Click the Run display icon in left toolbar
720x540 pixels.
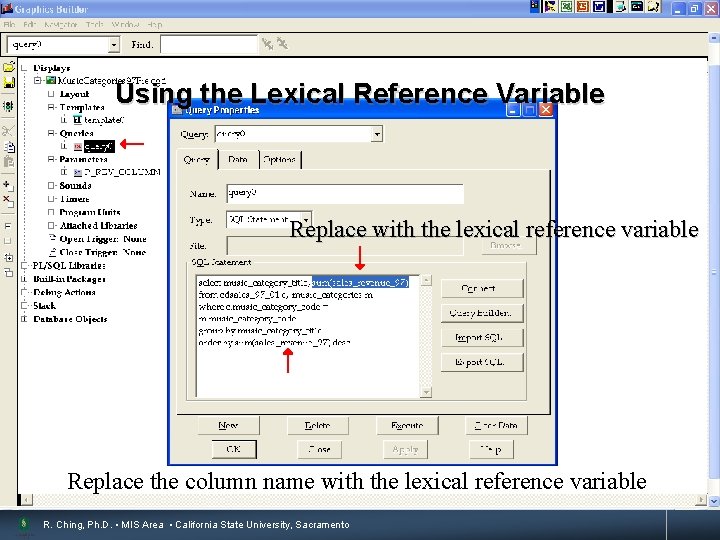point(8,106)
